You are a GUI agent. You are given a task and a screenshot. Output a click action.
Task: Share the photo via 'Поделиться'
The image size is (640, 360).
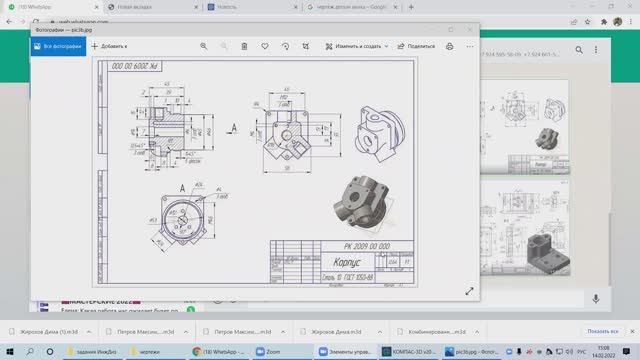[416, 47]
